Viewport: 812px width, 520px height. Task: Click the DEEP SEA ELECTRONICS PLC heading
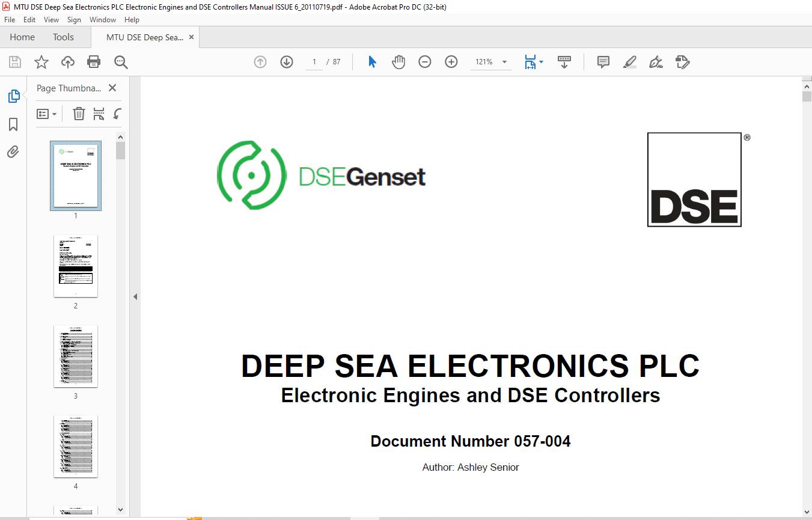(x=471, y=366)
